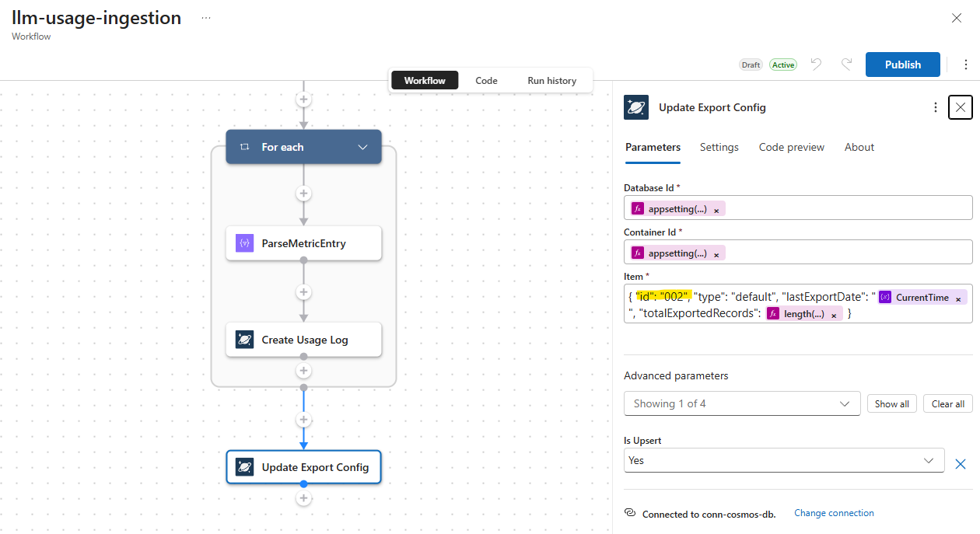Open the Parameters tab

(653, 147)
